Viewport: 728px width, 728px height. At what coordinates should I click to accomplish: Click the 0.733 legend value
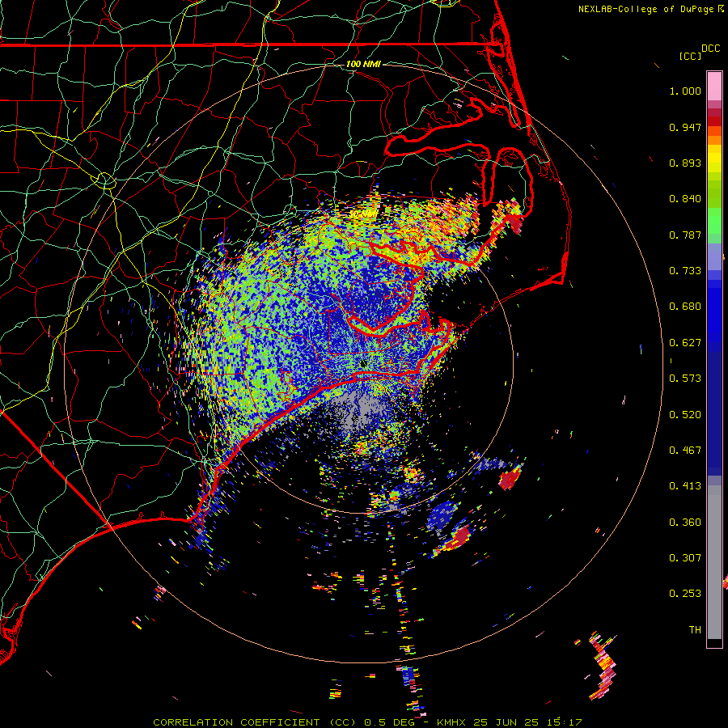point(685,271)
